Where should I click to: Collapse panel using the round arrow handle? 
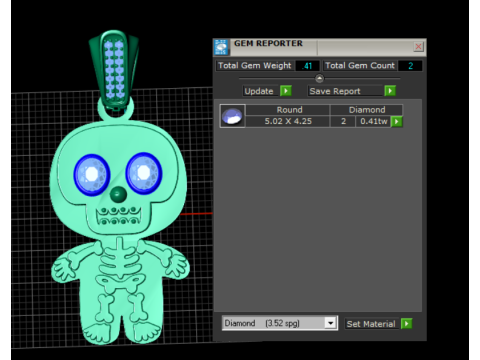pos(319,79)
